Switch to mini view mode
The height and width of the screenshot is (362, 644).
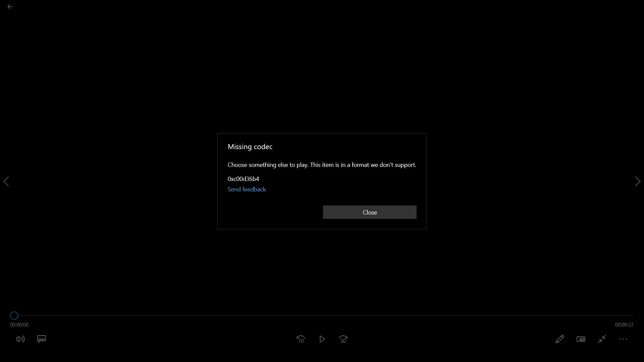pos(581,339)
